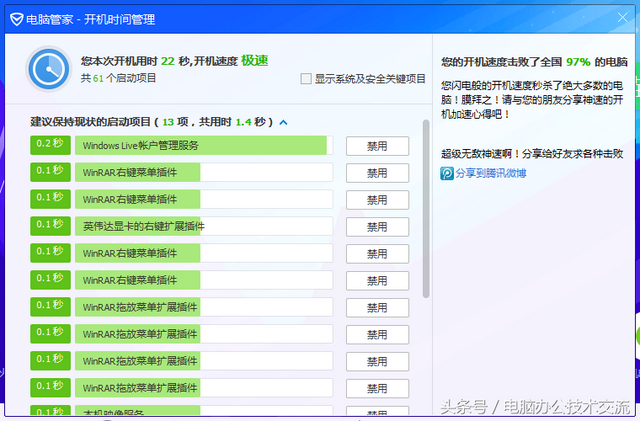This screenshot has height=421, width=640.
Task: Click the startup list vertical scrollbar thumb
Action: [426, 209]
